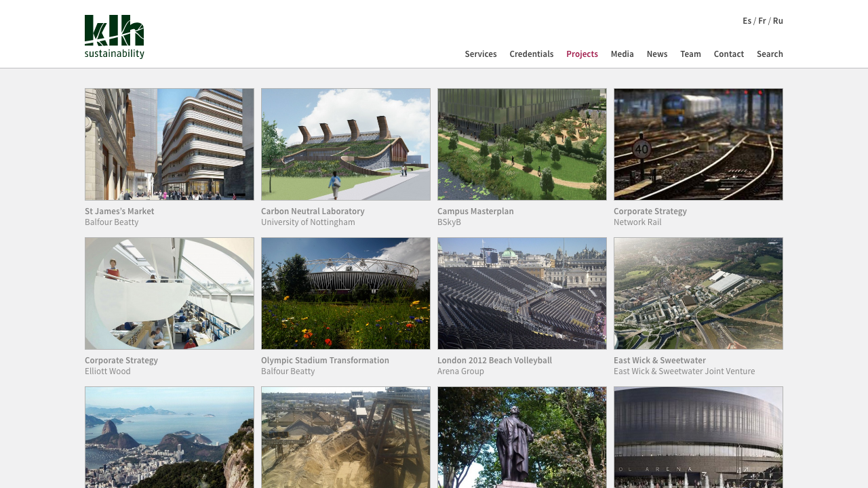The height and width of the screenshot is (488, 868).
Task: Switch language to French (Fr)
Action: pos(762,21)
